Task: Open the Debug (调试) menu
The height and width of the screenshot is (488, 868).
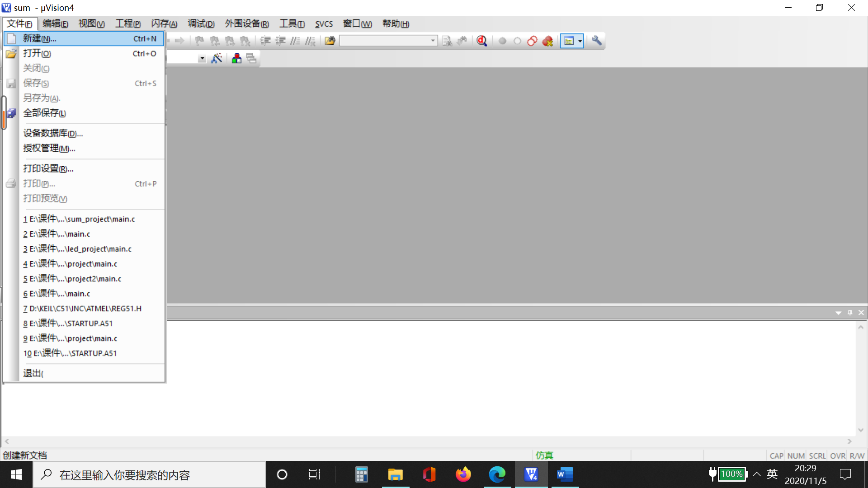Action: (x=201, y=24)
